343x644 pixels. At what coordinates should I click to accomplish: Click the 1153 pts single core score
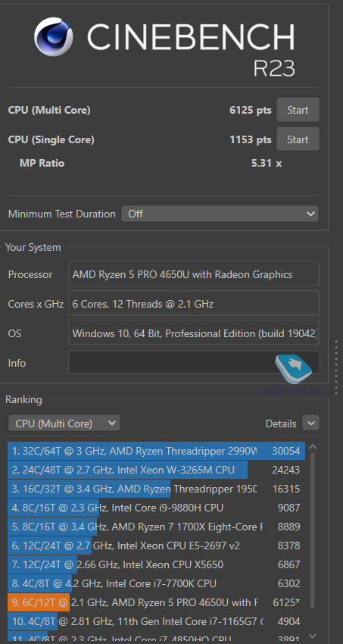coord(251,139)
